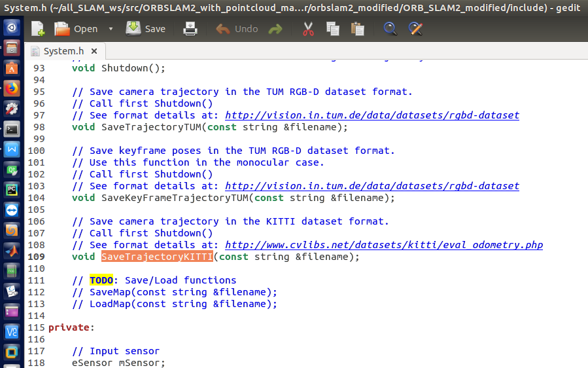The image size is (588, 368).
Task: Open the rgbd-dataset link on line 103
Action: [x=372, y=186]
